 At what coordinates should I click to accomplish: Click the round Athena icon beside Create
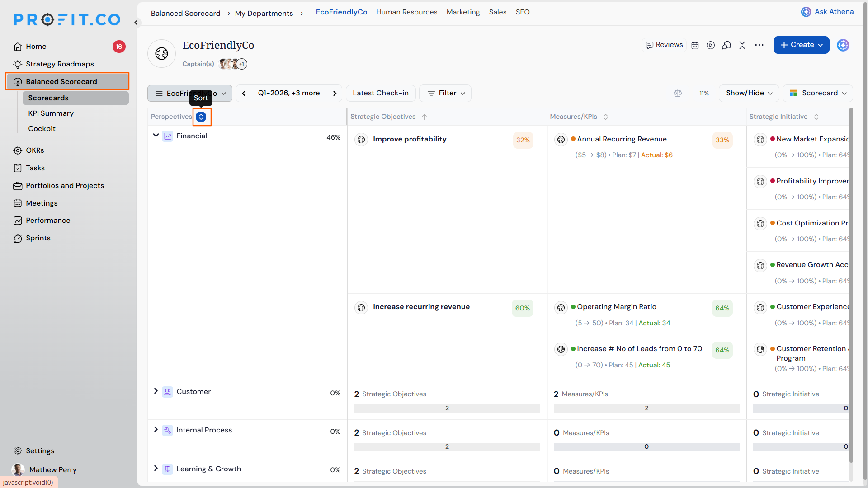click(843, 45)
